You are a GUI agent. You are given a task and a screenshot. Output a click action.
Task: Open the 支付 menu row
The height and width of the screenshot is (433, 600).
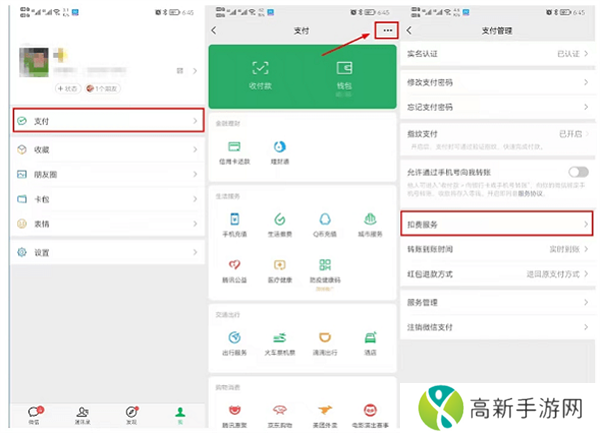(109, 121)
